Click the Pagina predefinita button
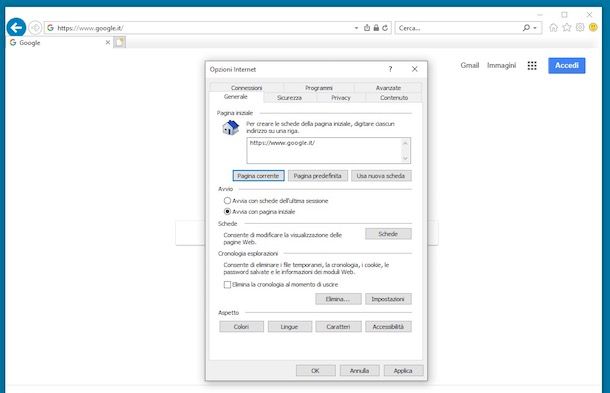Screen dimensions: 610x393 pyautogui.click(x=317, y=176)
